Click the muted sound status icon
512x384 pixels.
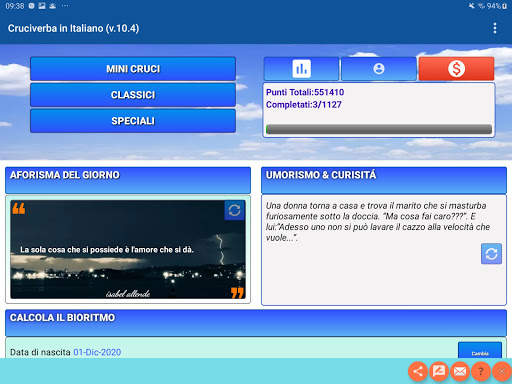click(x=472, y=6)
